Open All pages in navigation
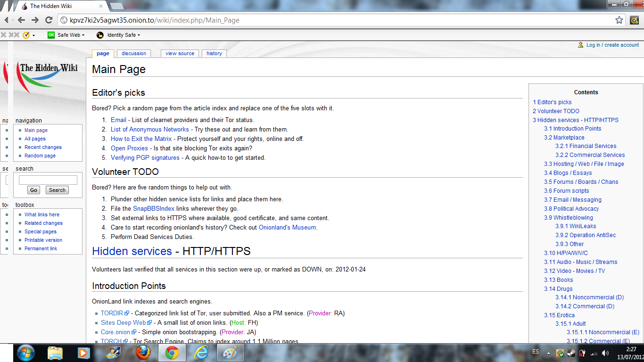The image size is (644, 362). [35, 139]
